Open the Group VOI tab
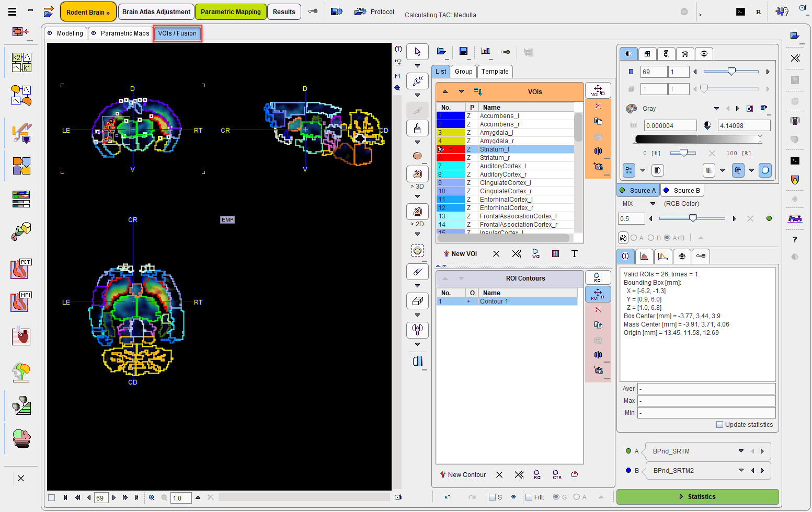Viewport: 812px width, 512px height. click(x=463, y=72)
